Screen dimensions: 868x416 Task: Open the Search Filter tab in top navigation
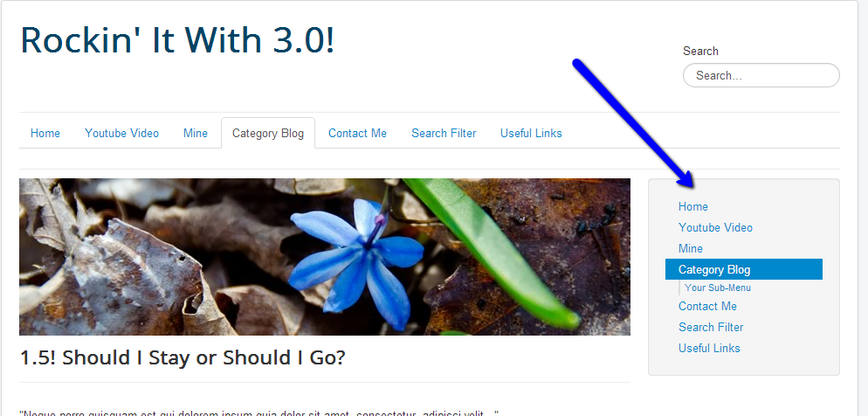point(444,134)
